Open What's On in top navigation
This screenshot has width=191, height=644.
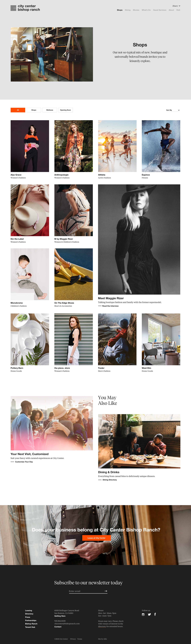click(x=146, y=10)
